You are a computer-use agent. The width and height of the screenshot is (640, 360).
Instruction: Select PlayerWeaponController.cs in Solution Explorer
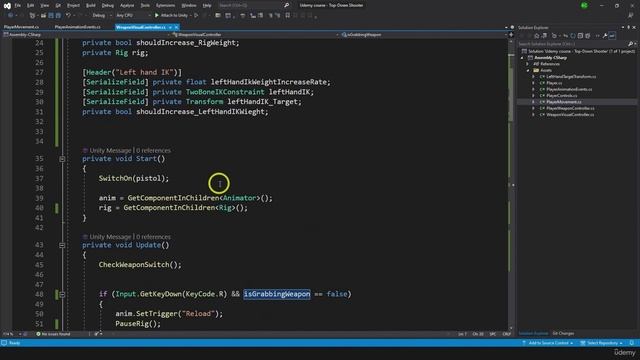(x=570, y=108)
